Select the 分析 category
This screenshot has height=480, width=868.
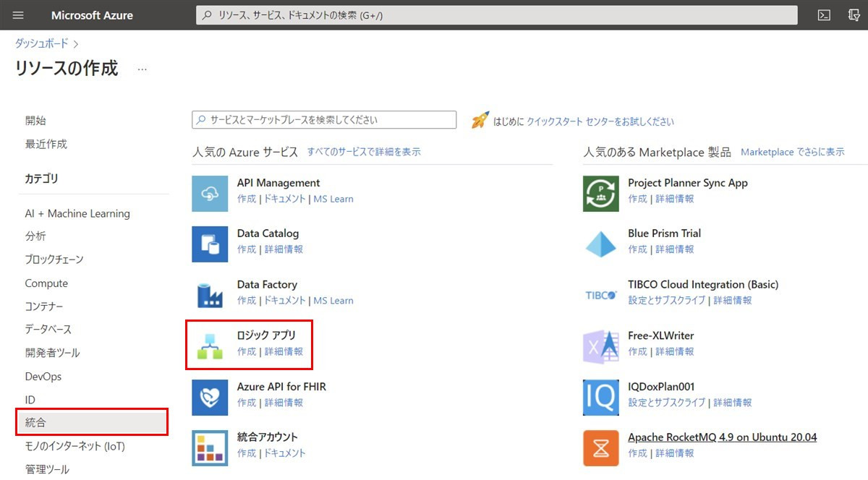(x=35, y=236)
